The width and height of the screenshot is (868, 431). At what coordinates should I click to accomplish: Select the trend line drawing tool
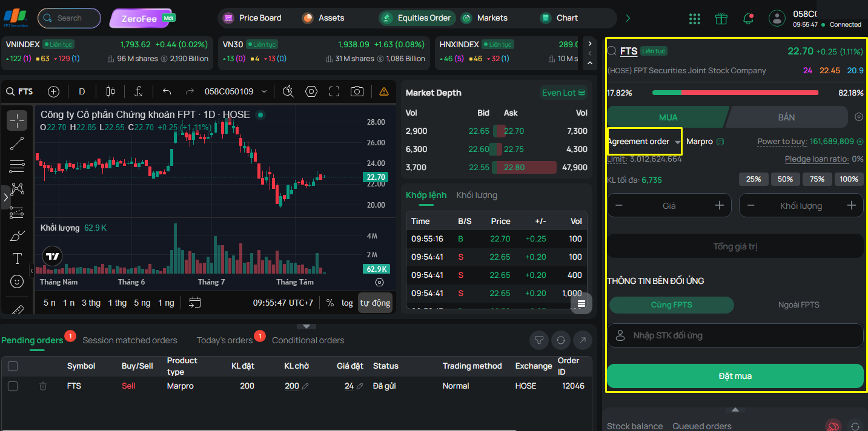tap(17, 143)
